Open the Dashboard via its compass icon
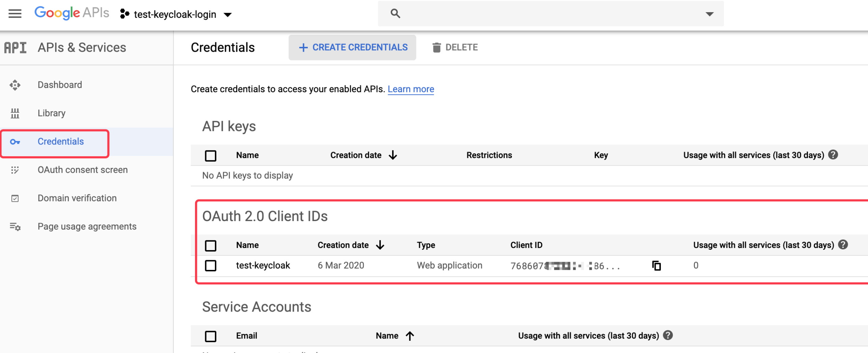The image size is (868, 353). (x=15, y=85)
